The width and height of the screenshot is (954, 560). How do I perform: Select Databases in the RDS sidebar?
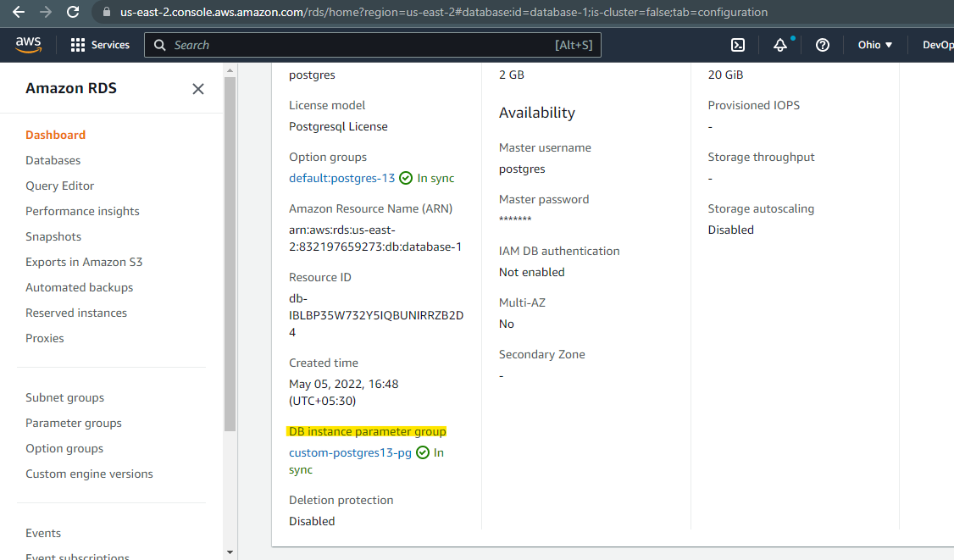click(x=53, y=159)
